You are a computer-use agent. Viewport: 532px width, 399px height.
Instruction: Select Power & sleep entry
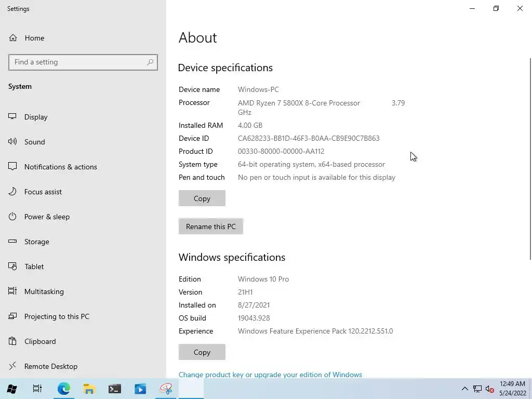pyautogui.click(x=47, y=217)
